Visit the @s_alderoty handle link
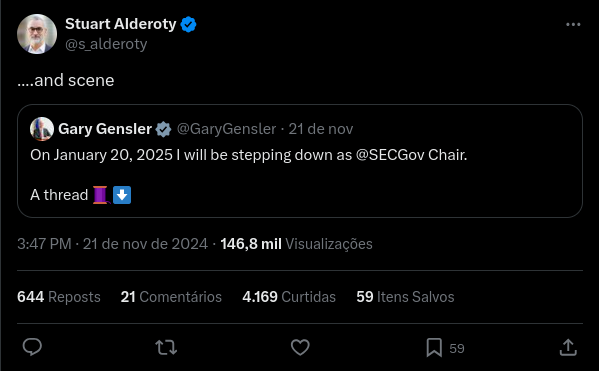This screenshot has height=371, width=599. click(x=106, y=44)
